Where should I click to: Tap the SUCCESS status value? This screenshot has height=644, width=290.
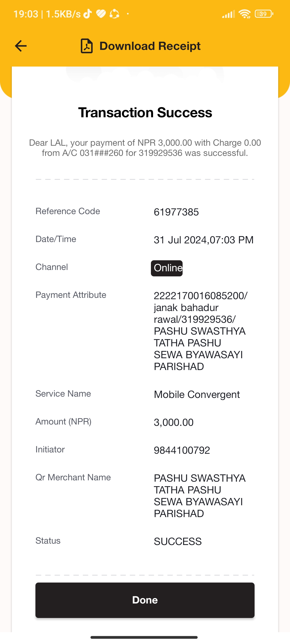(177, 541)
